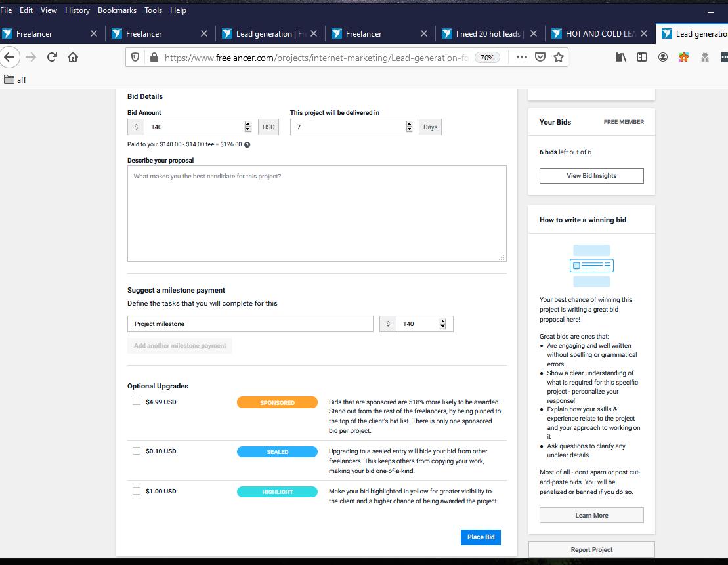Viewport: 728px width, 565px height.
Task: Click the fee help question mark icon
Action: coord(247,144)
